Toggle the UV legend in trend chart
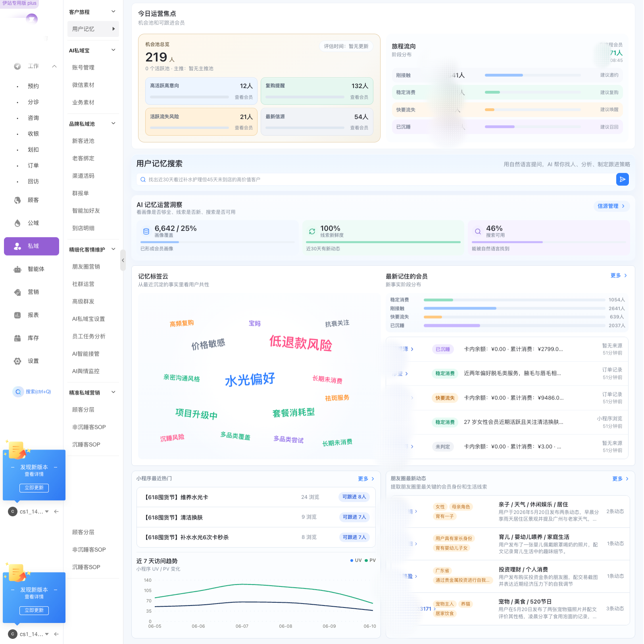Image resolution: width=644 pixels, height=644 pixels. [x=356, y=561]
